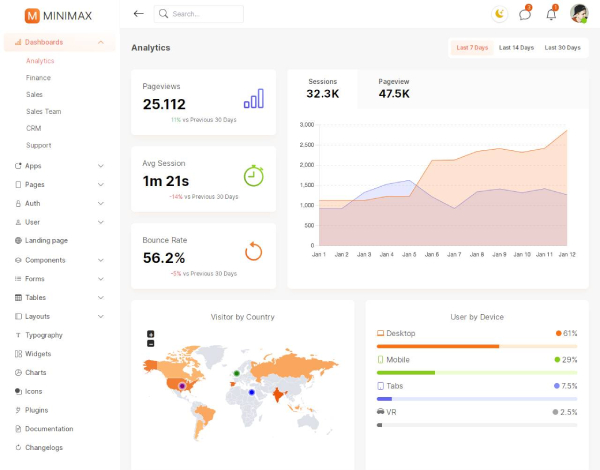Image resolution: width=600 pixels, height=470 pixels.
Task: Switch to Last 14 Days range
Action: click(x=516, y=48)
